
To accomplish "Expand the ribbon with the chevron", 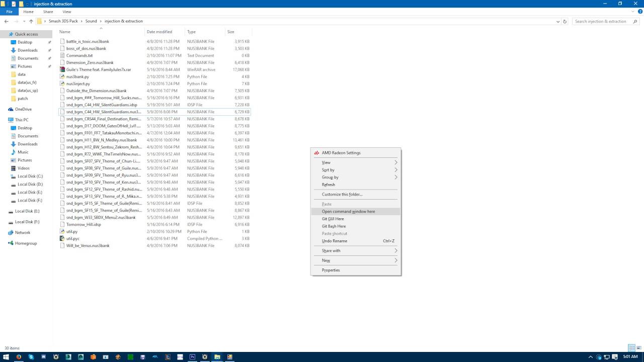I will (632, 12).
